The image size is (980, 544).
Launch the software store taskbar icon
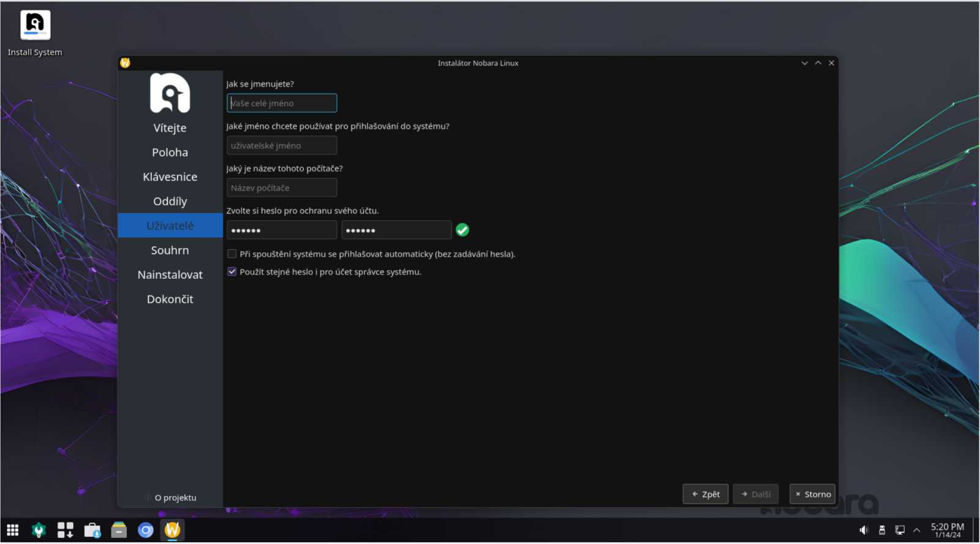pos(92,530)
